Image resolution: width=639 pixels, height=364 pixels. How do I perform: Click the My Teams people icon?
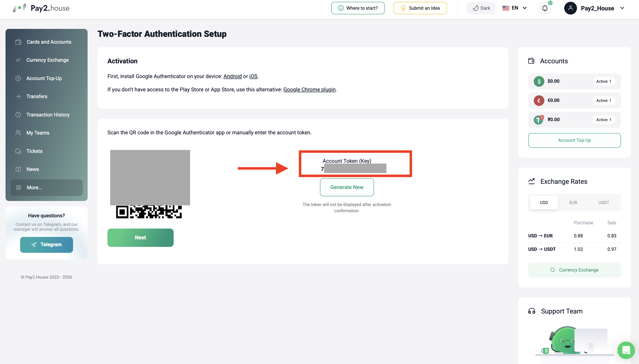point(18,133)
